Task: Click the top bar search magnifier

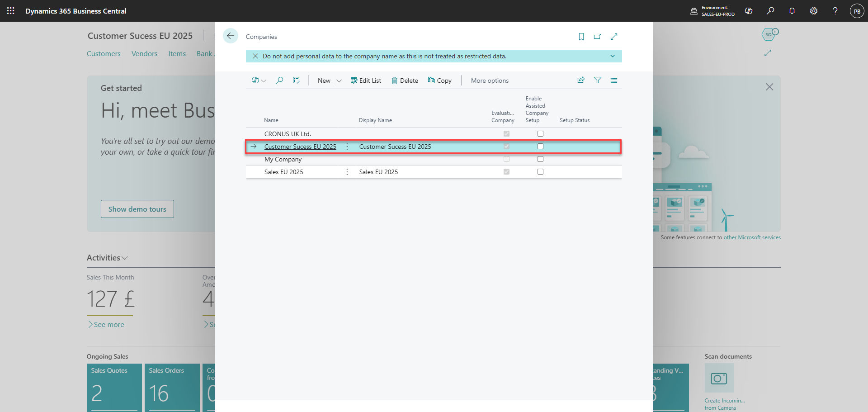Action: (x=770, y=11)
